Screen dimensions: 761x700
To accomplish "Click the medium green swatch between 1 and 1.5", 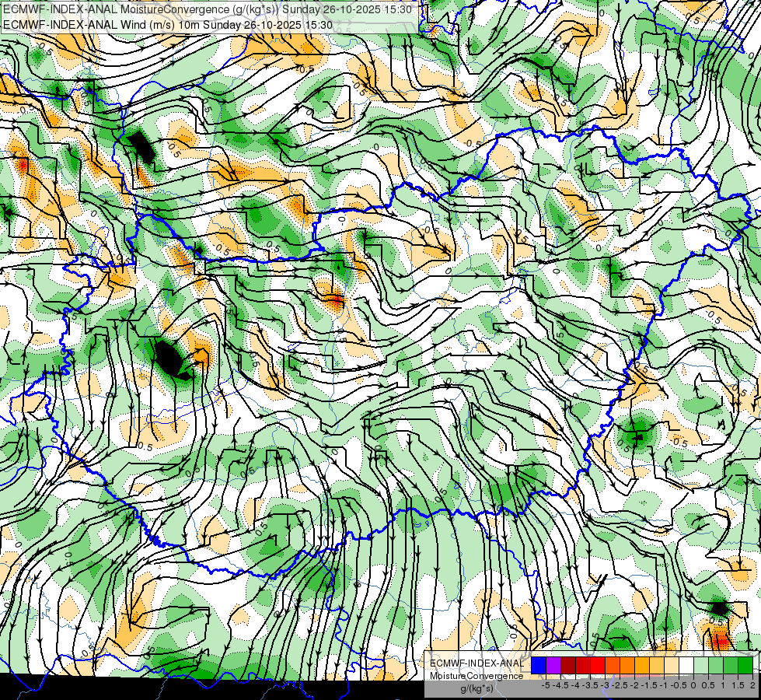I will (x=731, y=666).
